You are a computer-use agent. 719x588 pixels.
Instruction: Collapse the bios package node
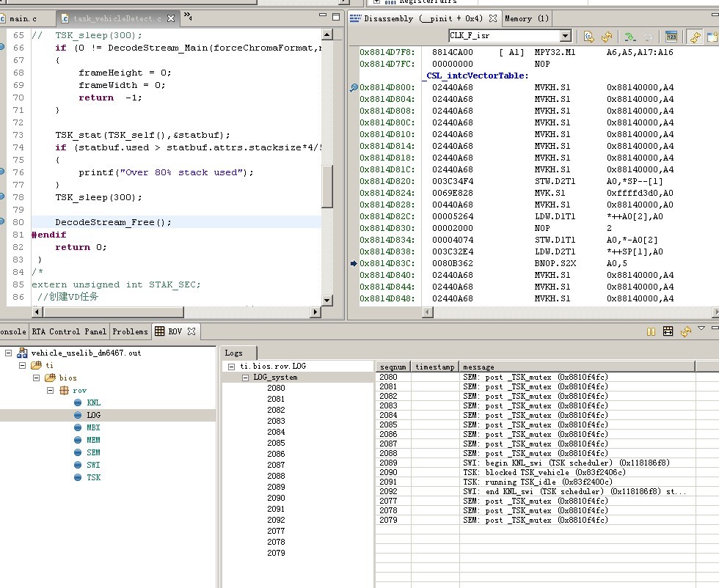(36, 378)
